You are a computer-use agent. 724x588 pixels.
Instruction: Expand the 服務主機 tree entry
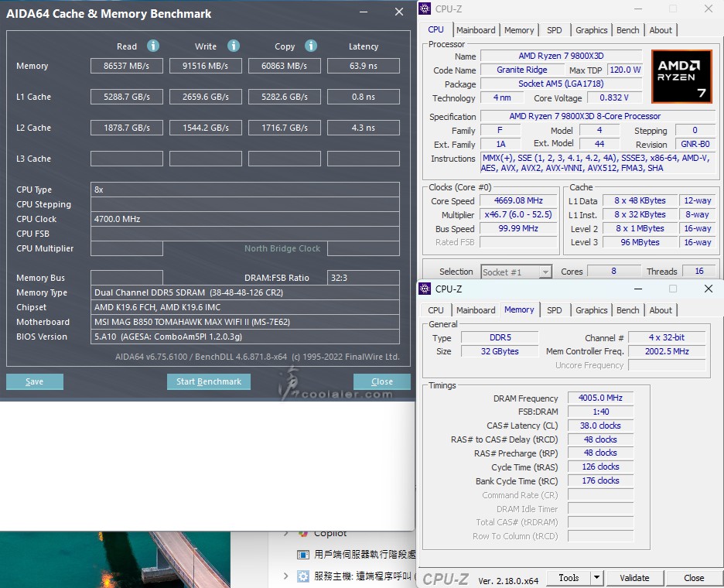[286, 576]
